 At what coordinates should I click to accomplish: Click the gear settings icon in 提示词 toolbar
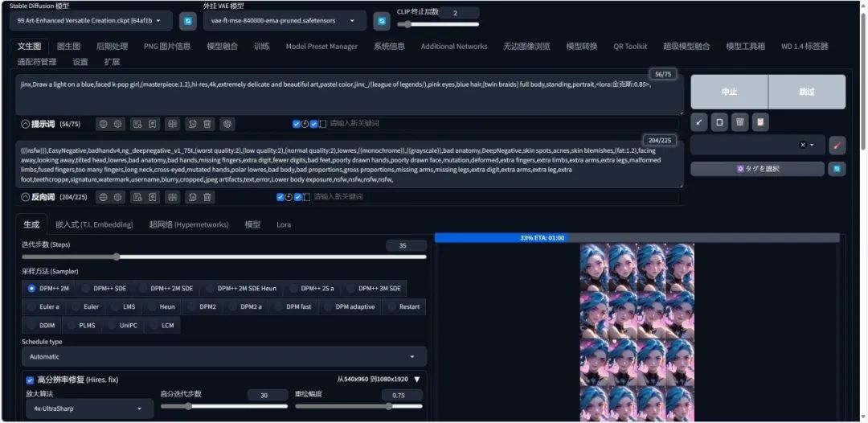click(118, 124)
